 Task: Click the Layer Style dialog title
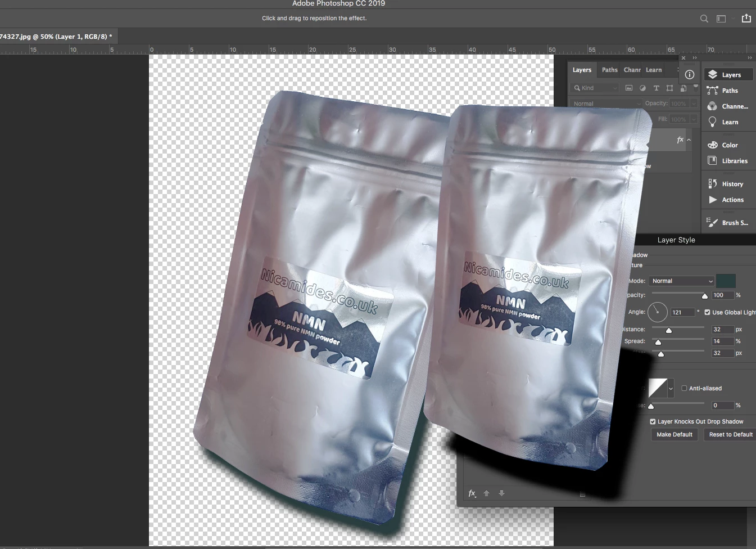[x=676, y=240]
